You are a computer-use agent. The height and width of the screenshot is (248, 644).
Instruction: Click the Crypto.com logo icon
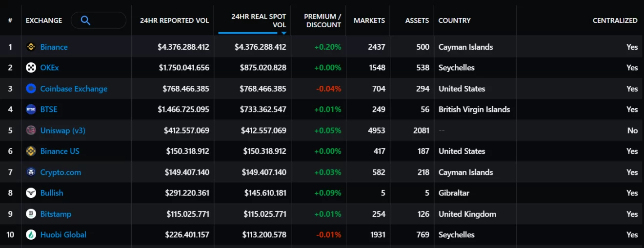coord(31,172)
